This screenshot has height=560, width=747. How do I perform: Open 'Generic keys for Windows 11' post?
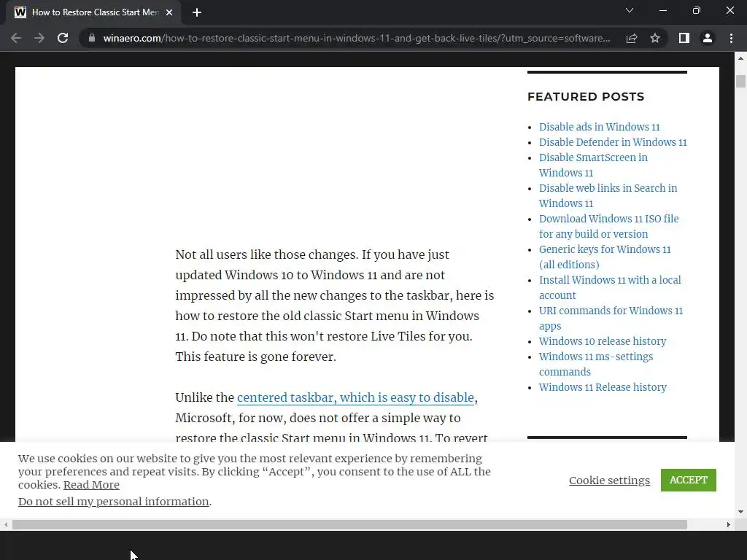[x=605, y=257]
